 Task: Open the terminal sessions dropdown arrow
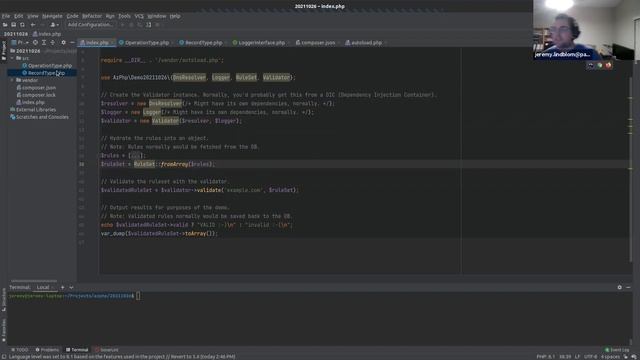[71, 287]
